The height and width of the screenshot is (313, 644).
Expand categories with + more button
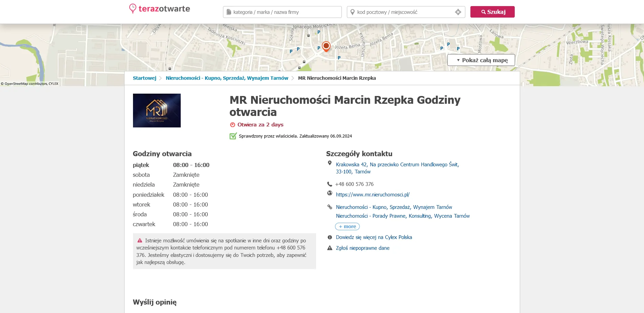(x=347, y=226)
